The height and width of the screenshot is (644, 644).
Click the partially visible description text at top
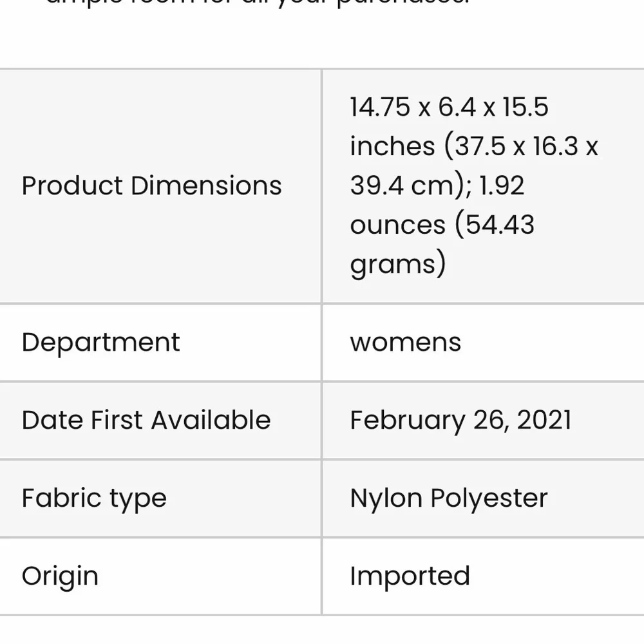pyautogui.click(x=257, y=3)
